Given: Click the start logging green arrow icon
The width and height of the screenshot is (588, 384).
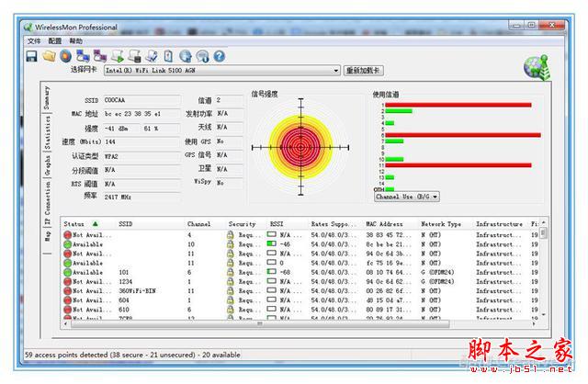Looking at the screenshot, I should (117, 56).
